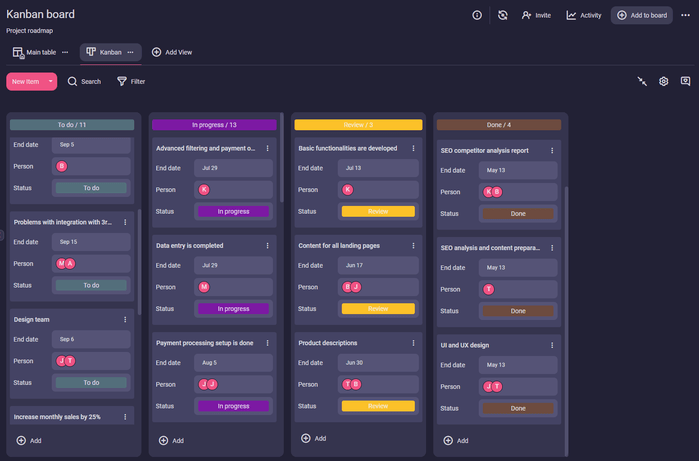This screenshot has height=461, width=699.
Task: Open three-dot menu on Design team card
Action: click(125, 319)
